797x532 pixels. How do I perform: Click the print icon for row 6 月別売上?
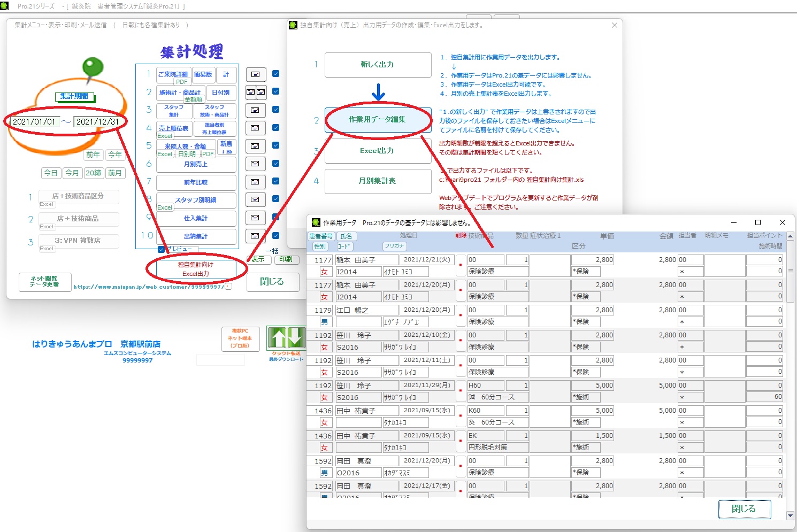coord(256,164)
